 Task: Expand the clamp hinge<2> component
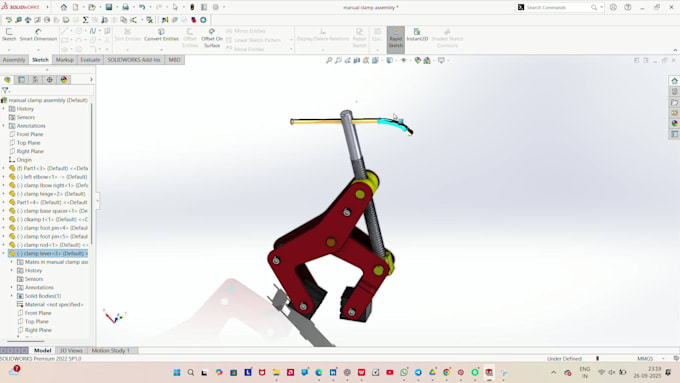click(x=4, y=194)
